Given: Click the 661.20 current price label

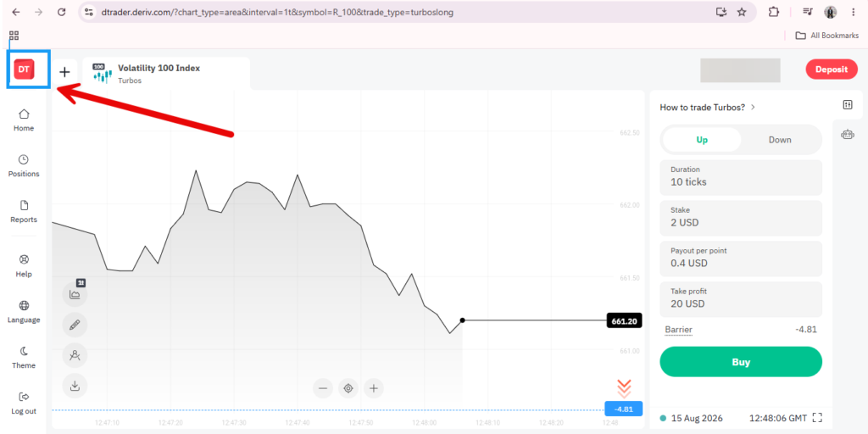Looking at the screenshot, I should (x=624, y=321).
